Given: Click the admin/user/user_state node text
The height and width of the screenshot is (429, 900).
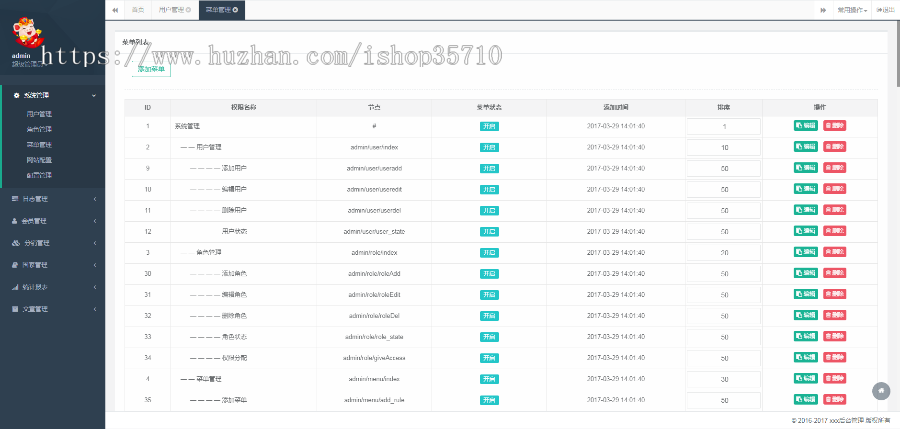Looking at the screenshot, I should 374,231.
